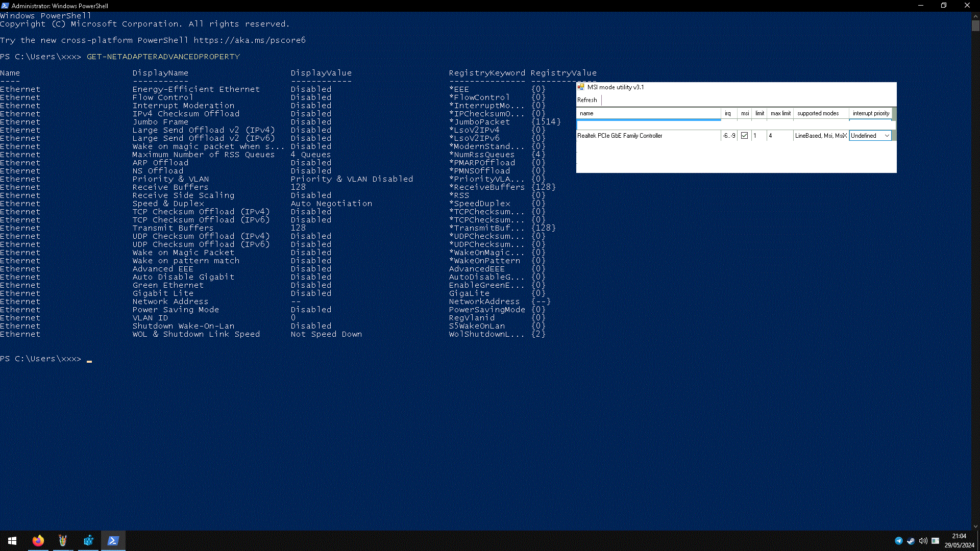Uncheck msi checkbox for Realtek controller
The image size is (980, 551).
coord(744,136)
